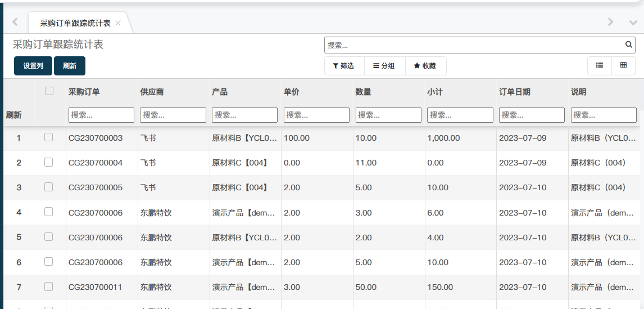Open the 分组 group-by dropdown
The image size is (644, 309).
[384, 66]
